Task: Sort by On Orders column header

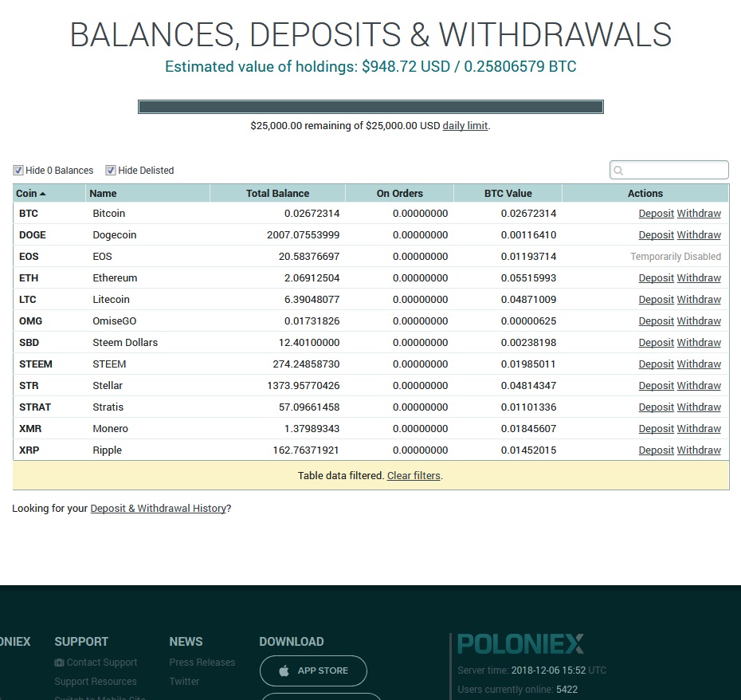Action: click(399, 194)
